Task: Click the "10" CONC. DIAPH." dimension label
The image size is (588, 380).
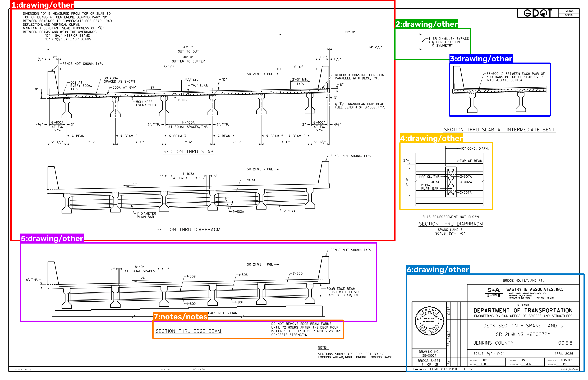Action: pos(475,149)
